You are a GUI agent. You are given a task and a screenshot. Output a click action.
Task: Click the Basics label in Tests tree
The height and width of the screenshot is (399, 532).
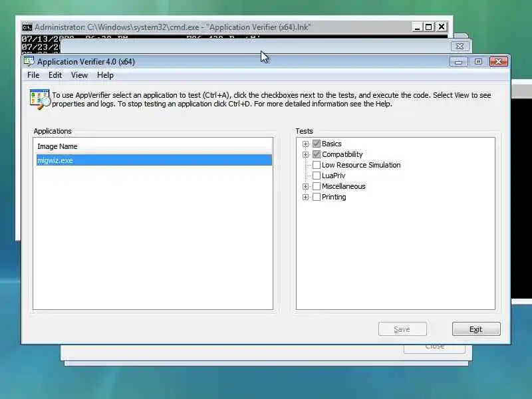click(x=331, y=144)
